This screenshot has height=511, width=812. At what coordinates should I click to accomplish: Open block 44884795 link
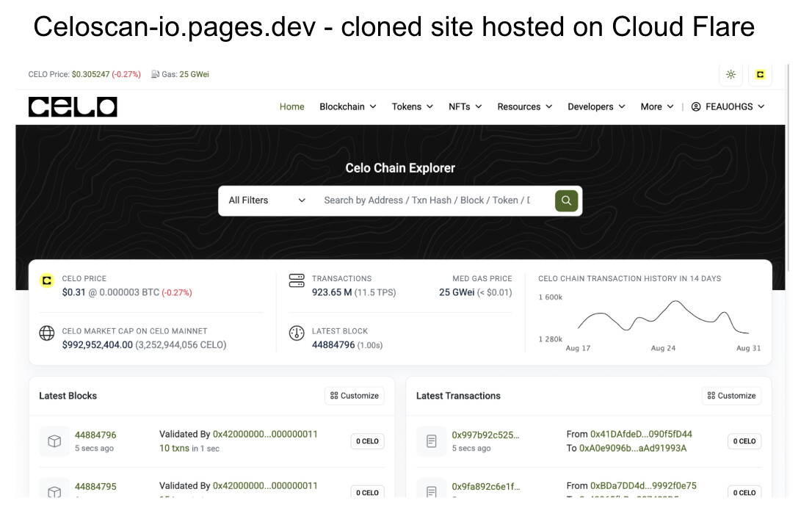[95, 487]
